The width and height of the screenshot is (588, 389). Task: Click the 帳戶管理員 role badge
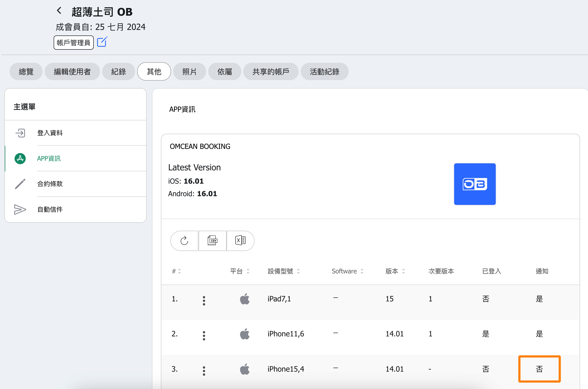73,43
